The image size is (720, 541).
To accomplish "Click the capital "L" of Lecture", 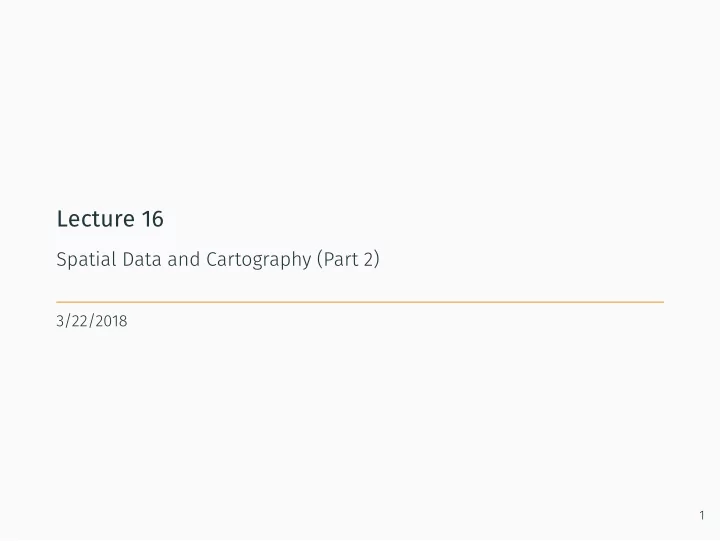I will [62, 219].
